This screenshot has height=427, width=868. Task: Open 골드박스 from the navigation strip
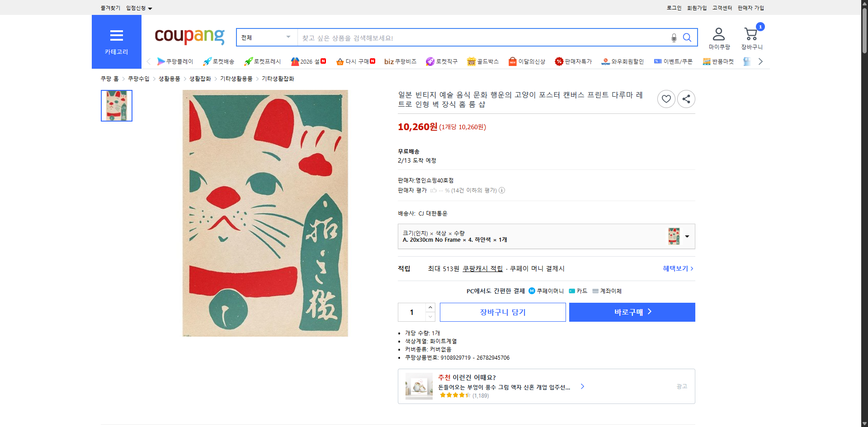482,61
